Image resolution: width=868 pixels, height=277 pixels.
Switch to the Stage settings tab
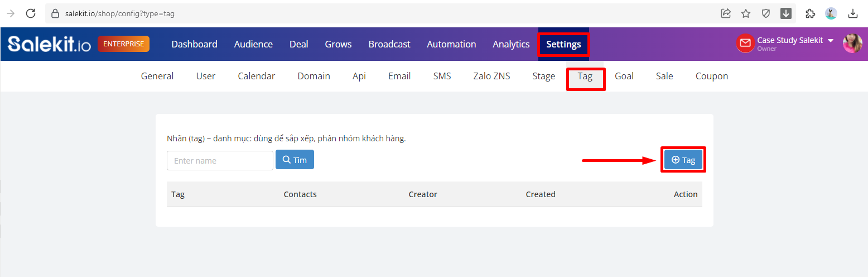(x=543, y=76)
